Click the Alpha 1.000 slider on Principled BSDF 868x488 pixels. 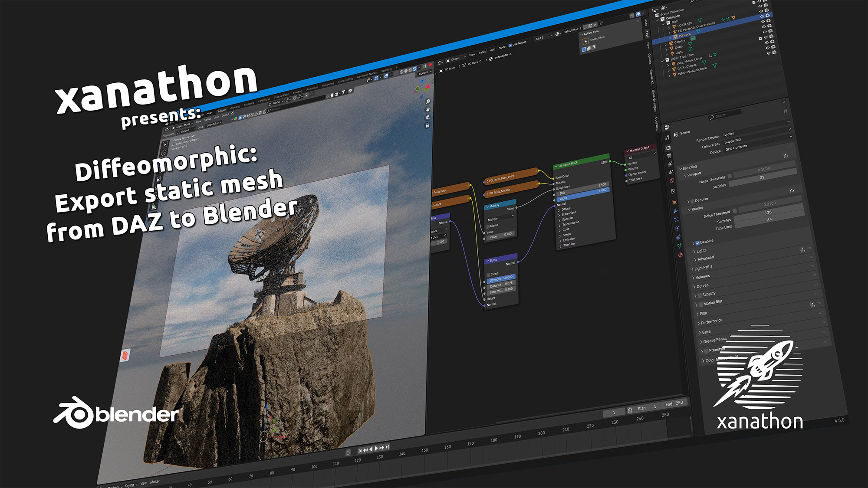pyautogui.click(x=584, y=194)
